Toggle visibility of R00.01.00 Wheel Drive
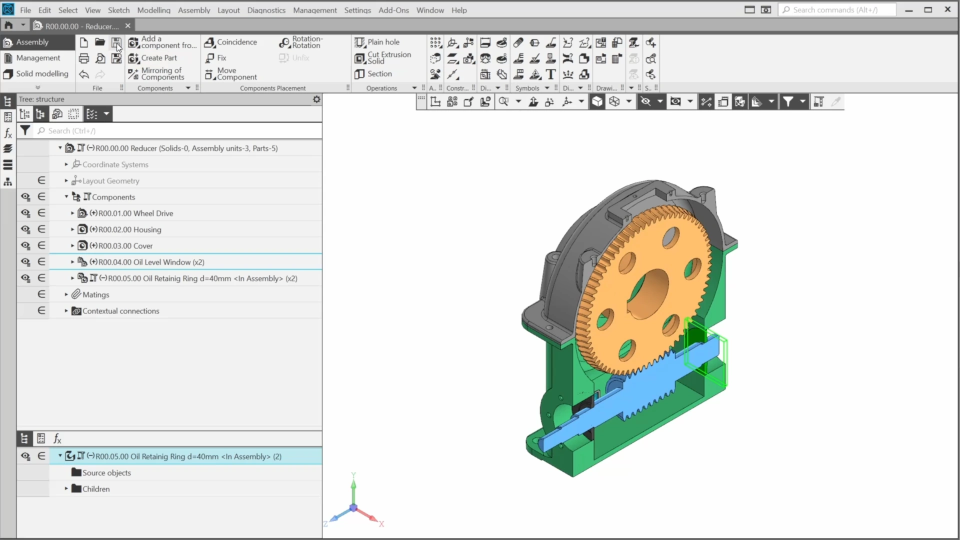960x540 pixels. (25, 213)
